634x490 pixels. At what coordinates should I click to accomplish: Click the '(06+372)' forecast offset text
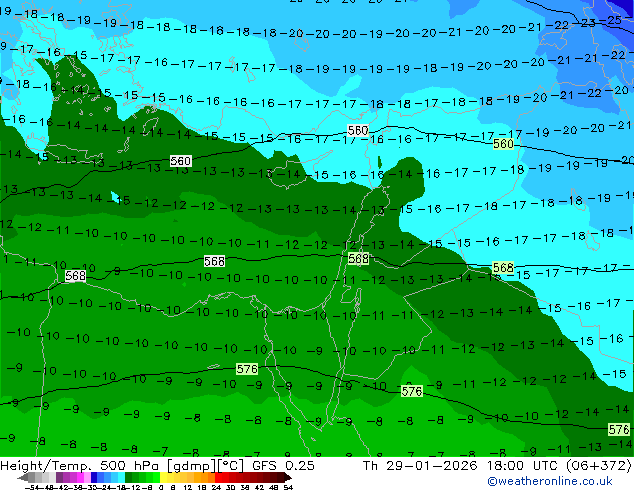[598, 466]
